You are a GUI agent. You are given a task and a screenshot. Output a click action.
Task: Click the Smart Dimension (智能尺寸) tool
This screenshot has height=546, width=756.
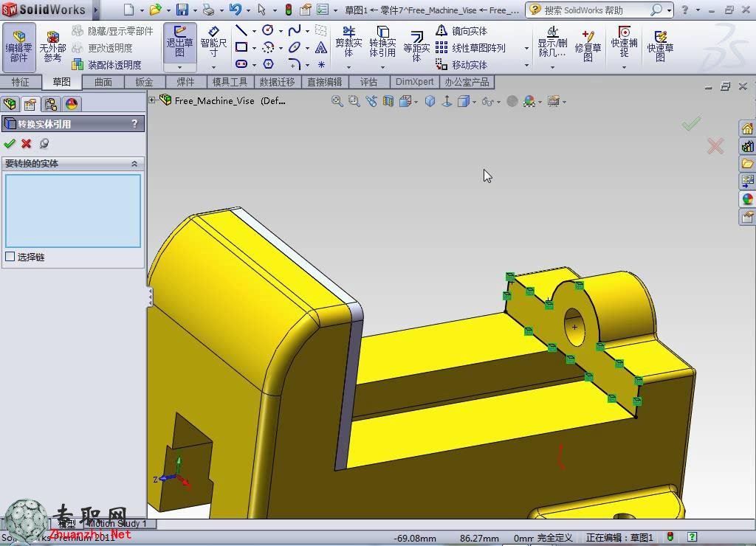[x=213, y=42]
